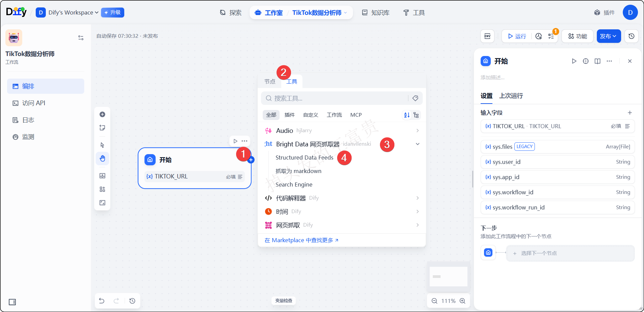
Task: Open the 知识库 knowledge menu
Action: click(x=376, y=12)
